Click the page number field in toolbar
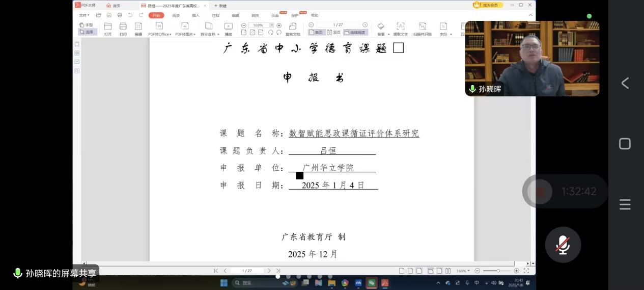This screenshot has width=644, height=290. (x=338, y=25)
